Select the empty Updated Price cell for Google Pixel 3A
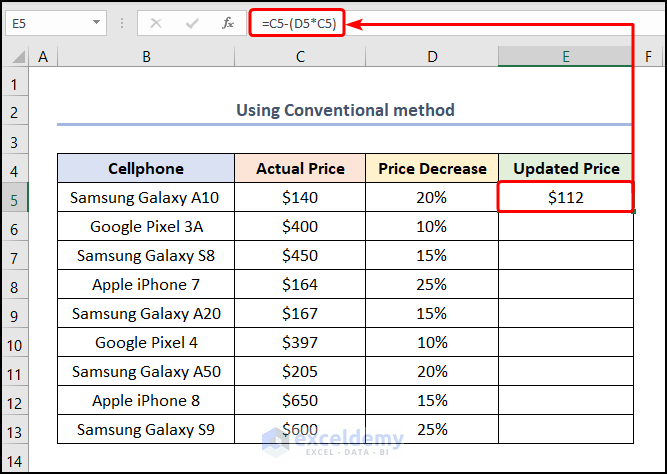This screenshot has height=474, width=667. [x=565, y=227]
